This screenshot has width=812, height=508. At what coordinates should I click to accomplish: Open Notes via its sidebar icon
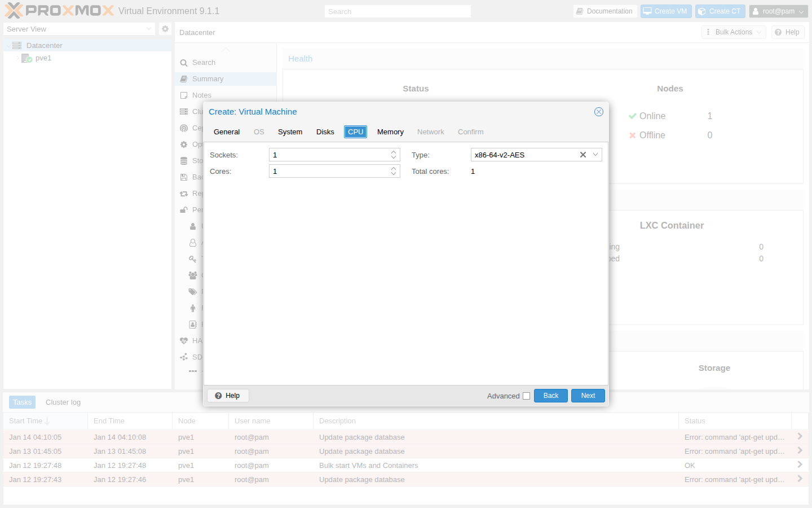click(184, 95)
